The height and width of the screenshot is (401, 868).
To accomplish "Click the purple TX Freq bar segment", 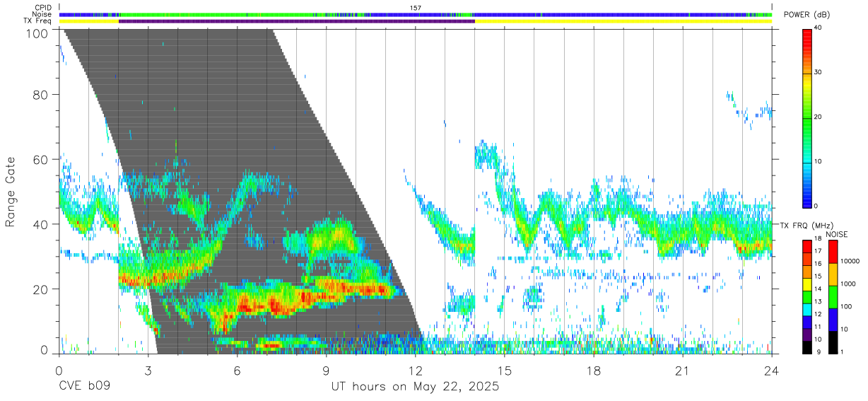I will pyautogui.click(x=297, y=21).
